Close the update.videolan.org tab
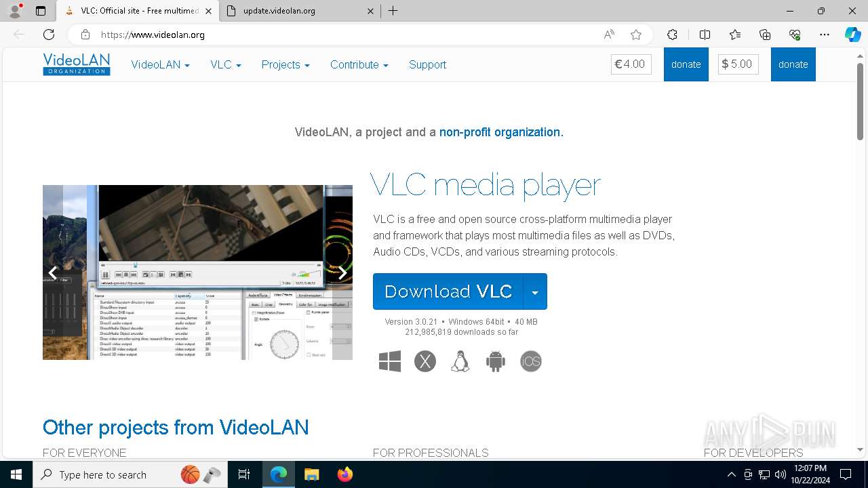868x488 pixels. [371, 11]
